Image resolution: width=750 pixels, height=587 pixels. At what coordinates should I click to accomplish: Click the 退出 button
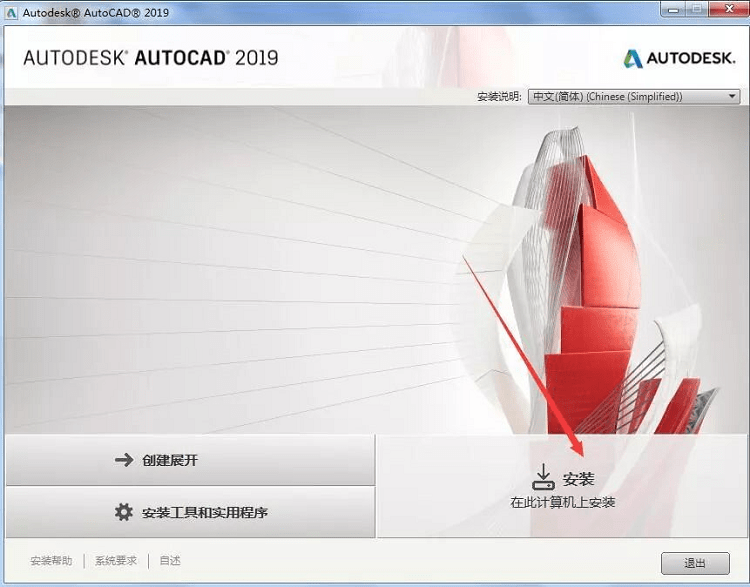point(695,563)
